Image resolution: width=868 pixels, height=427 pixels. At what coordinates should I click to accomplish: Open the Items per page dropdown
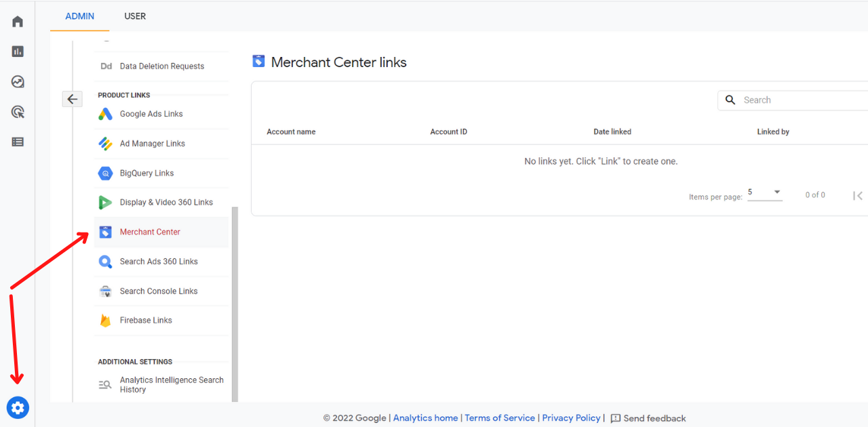[x=764, y=193]
